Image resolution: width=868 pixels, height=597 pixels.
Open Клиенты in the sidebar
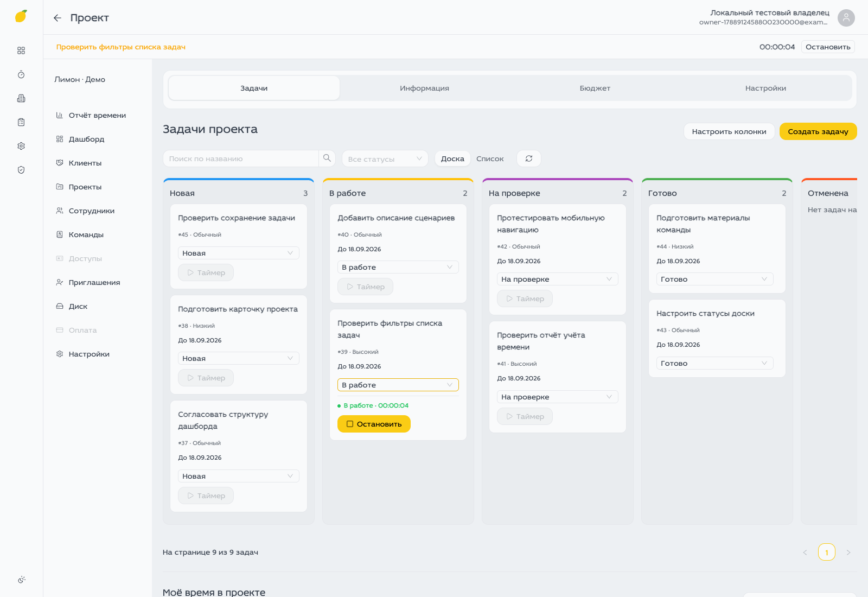(x=85, y=163)
